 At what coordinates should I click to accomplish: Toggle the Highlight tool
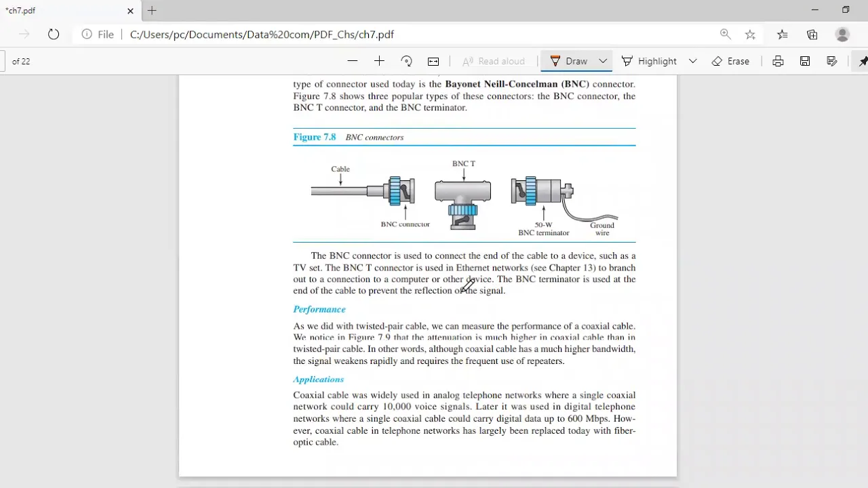[x=649, y=61]
